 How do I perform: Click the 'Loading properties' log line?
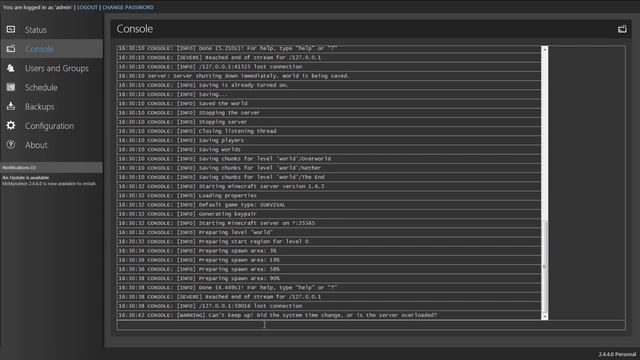pyautogui.click(x=329, y=196)
